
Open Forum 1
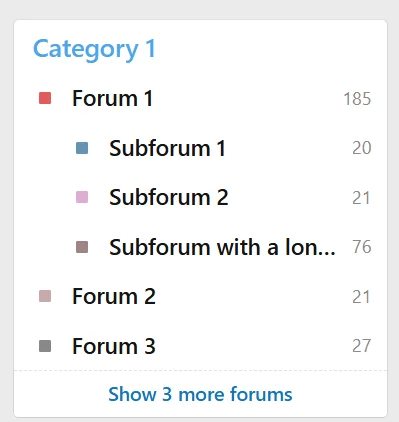tap(113, 98)
